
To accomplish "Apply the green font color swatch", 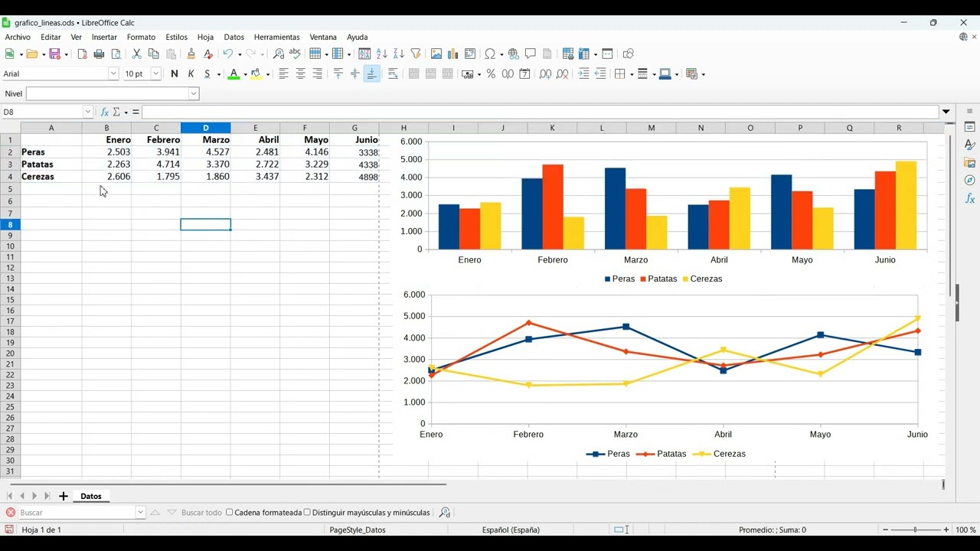I will click(234, 74).
